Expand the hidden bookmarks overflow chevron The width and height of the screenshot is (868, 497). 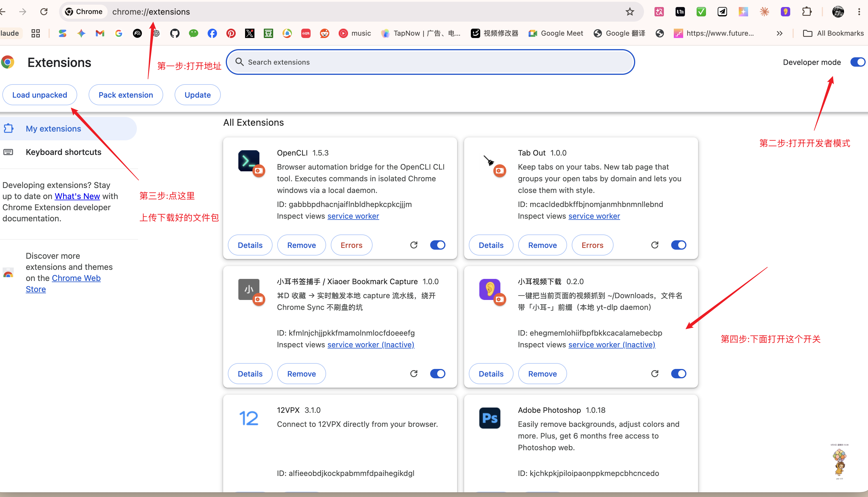tap(780, 33)
